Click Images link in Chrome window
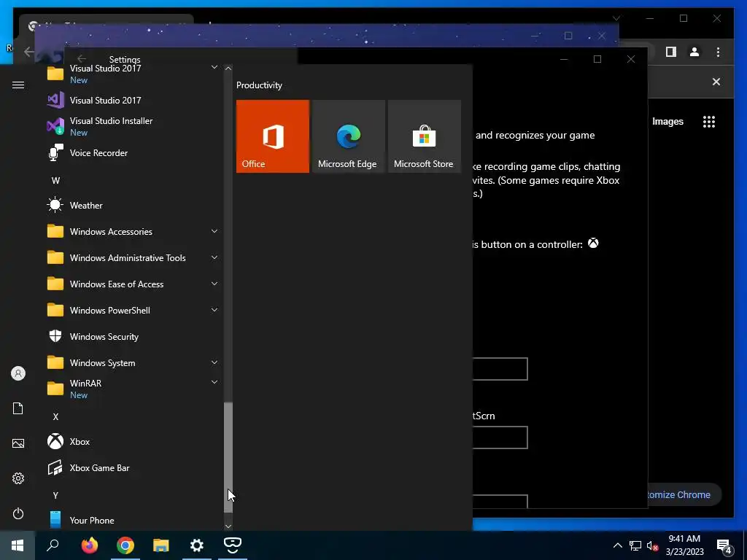 pos(667,122)
